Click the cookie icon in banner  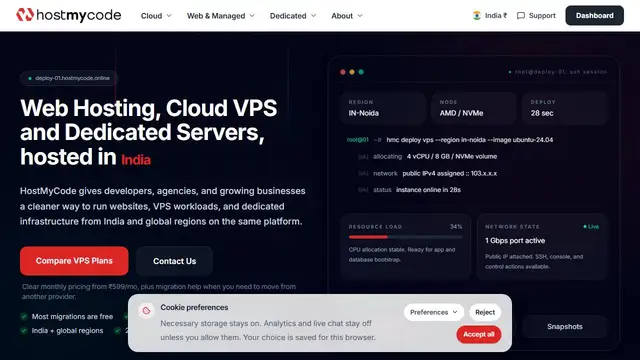coord(146,311)
